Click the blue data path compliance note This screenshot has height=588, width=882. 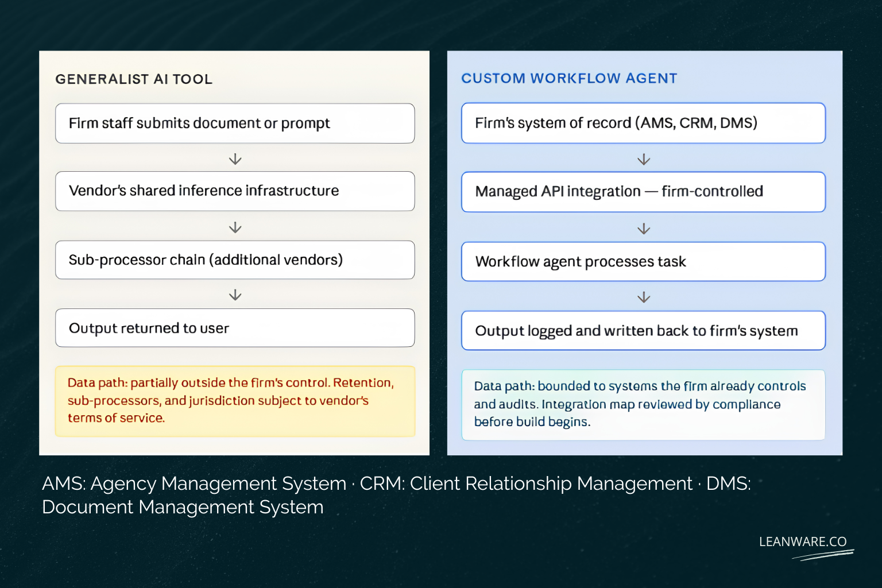pyautogui.click(x=643, y=405)
